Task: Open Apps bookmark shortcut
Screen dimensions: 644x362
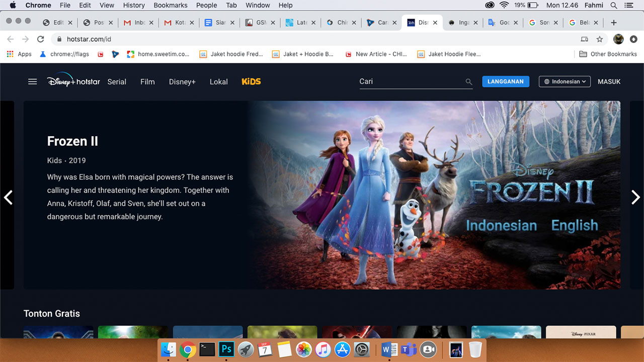Action: 19,54
